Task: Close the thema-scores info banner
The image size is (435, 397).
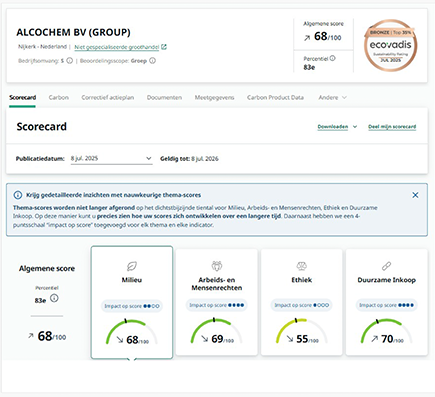Action: click(x=415, y=195)
